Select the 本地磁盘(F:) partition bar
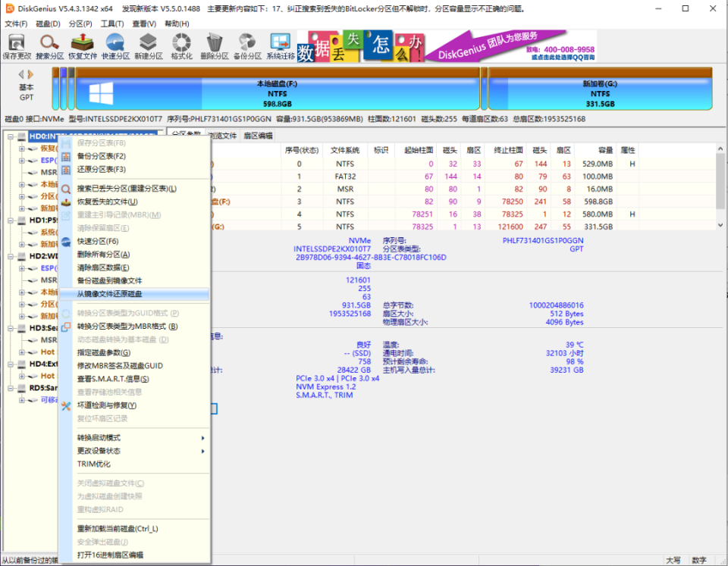The height and width of the screenshot is (566, 728). pos(278,89)
